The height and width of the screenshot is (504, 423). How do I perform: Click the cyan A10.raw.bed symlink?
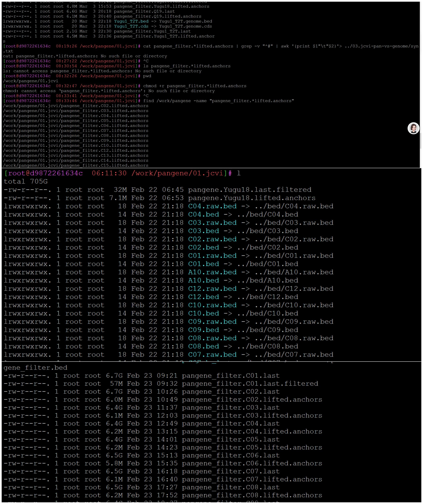[212, 272]
